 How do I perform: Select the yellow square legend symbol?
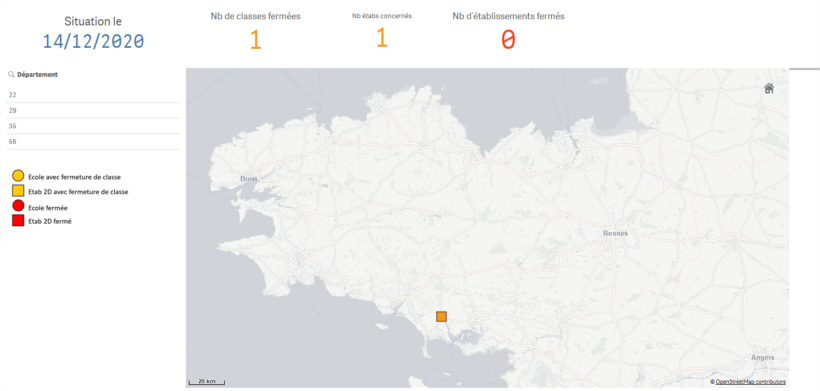(18, 191)
